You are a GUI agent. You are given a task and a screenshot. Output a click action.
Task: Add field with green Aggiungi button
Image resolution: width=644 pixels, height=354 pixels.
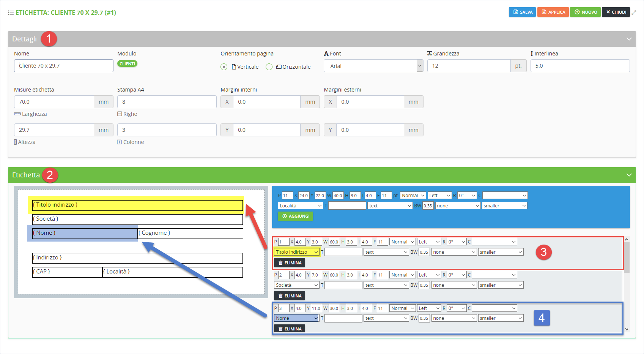(295, 216)
